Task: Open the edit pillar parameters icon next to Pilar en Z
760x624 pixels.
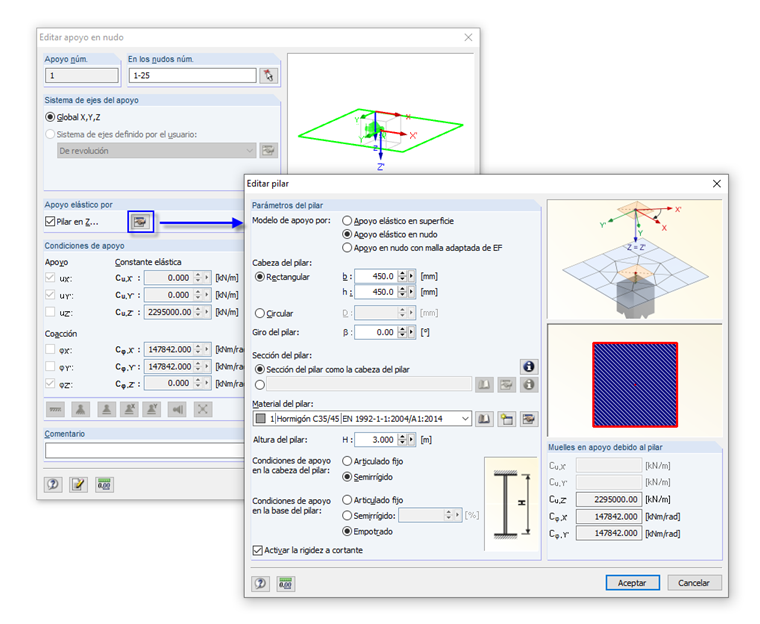Action: 140,222
